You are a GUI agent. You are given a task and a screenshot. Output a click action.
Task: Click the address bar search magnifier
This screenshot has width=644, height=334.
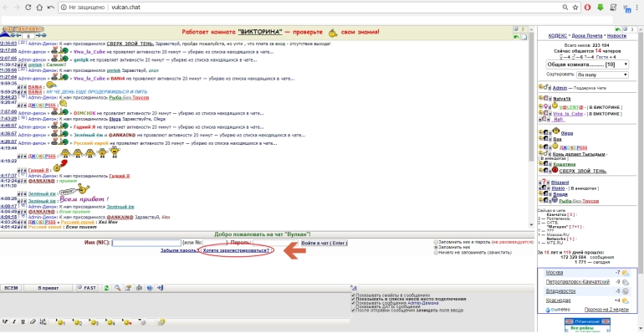click(x=565, y=8)
